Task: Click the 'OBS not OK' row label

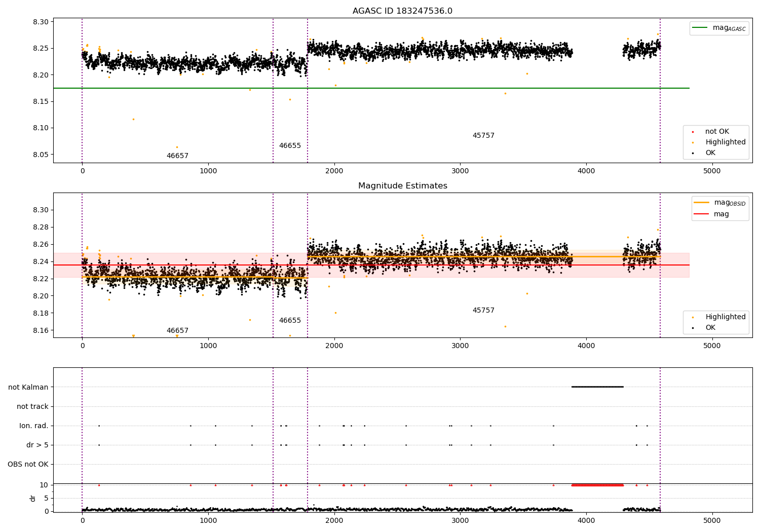Action: pyautogui.click(x=28, y=464)
